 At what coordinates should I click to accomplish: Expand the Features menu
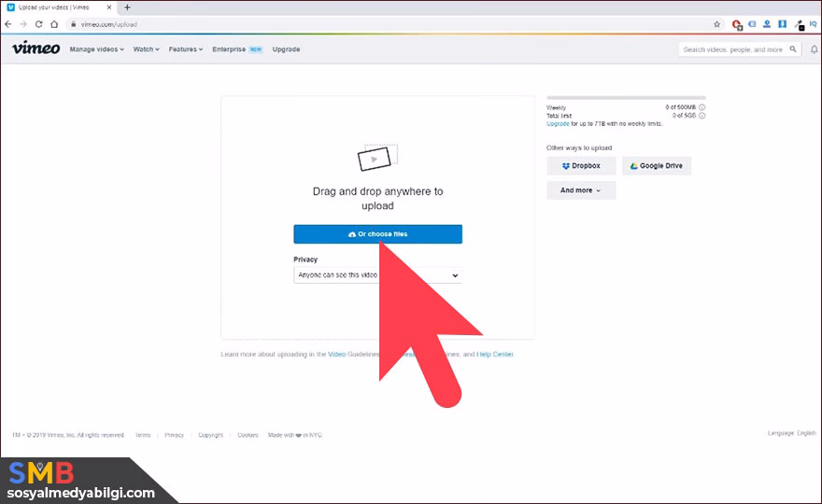186,49
